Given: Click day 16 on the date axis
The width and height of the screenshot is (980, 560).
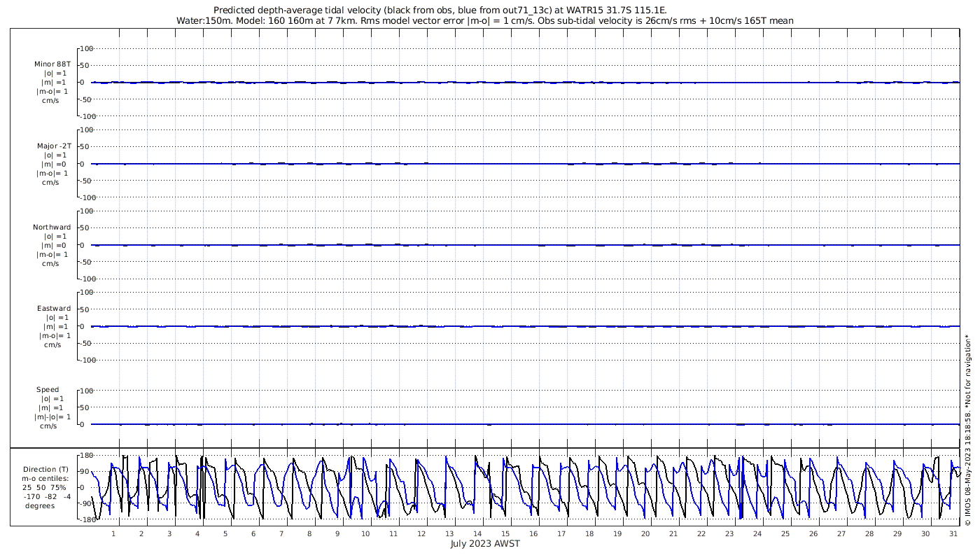Looking at the screenshot, I should tap(533, 534).
